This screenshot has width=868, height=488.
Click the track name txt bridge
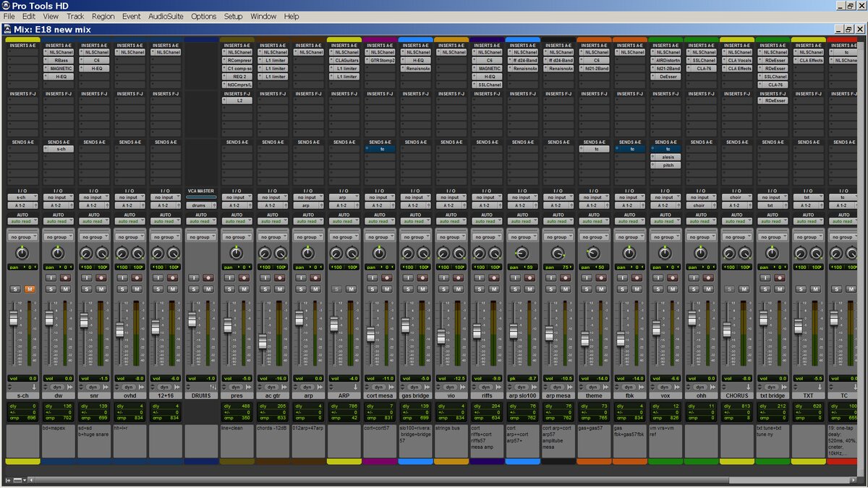point(772,396)
